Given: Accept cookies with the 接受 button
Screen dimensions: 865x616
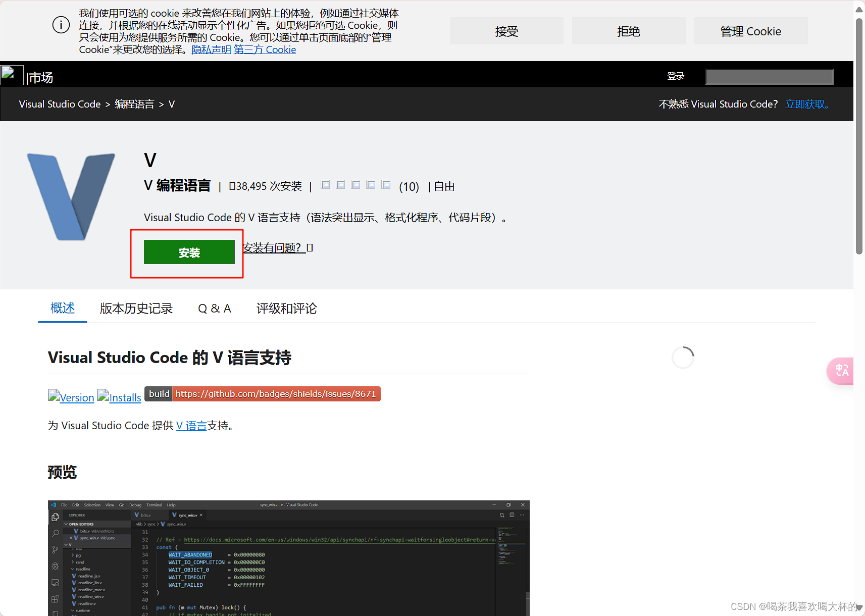Looking at the screenshot, I should click(x=506, y=31).
